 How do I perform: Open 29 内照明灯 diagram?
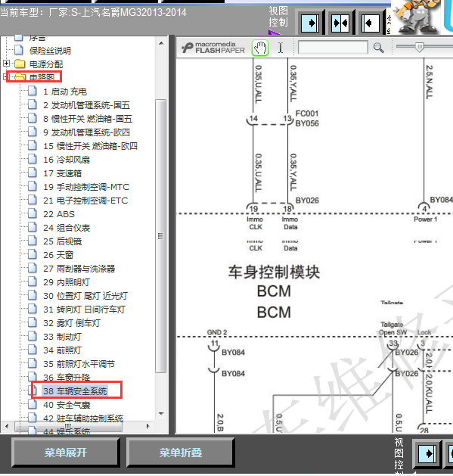[x=67, y=282]
